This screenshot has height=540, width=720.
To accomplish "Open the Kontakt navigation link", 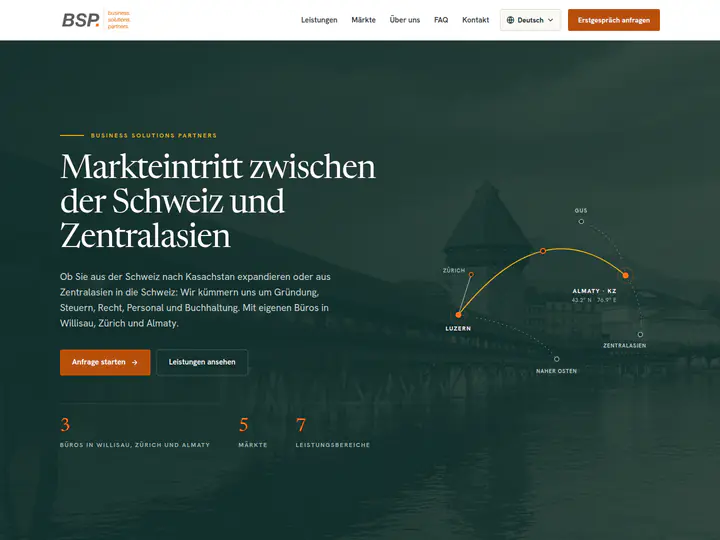I will tap(475, 20).
